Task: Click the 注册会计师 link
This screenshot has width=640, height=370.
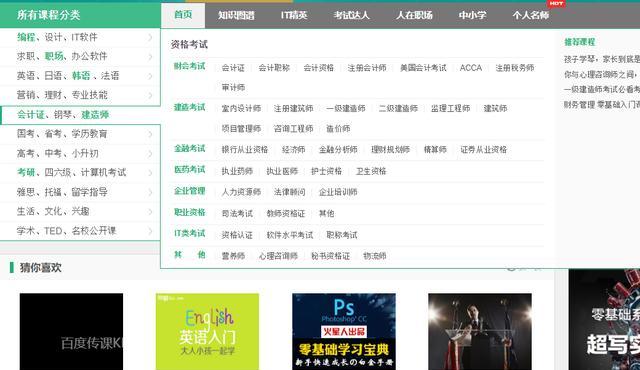Action: 367,68
